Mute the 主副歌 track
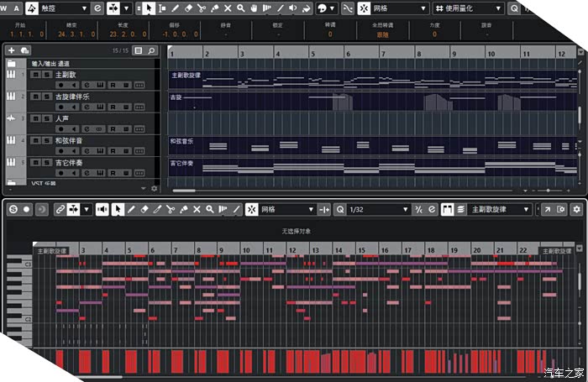 34,75
